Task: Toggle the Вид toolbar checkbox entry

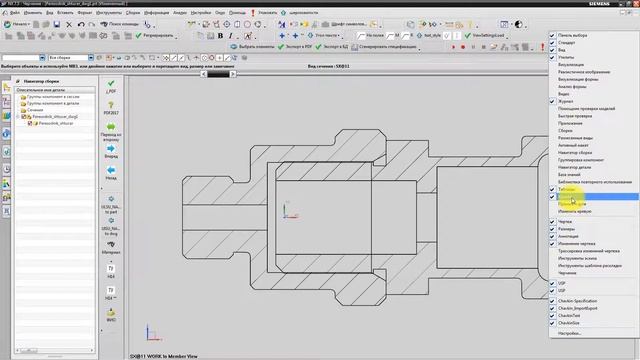Action: tap(594, 50)
